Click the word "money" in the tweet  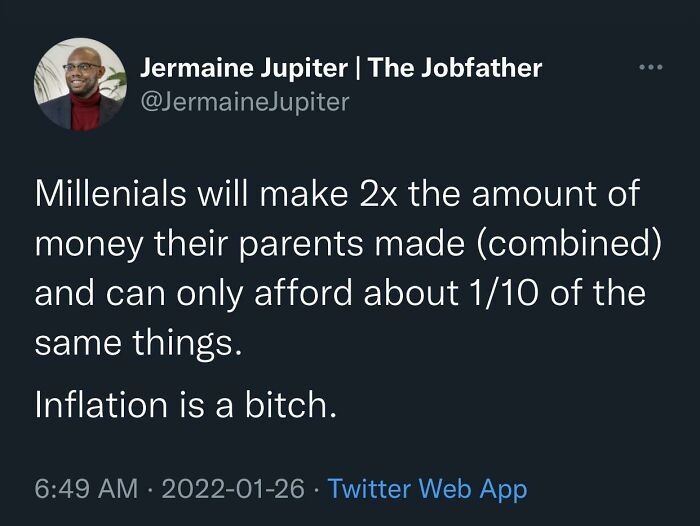click(82, 244)
